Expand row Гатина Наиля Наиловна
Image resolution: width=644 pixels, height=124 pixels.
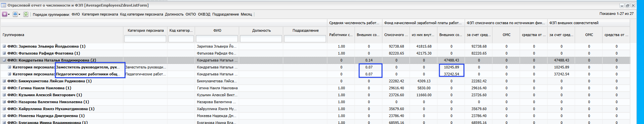[x=4, y=88]
